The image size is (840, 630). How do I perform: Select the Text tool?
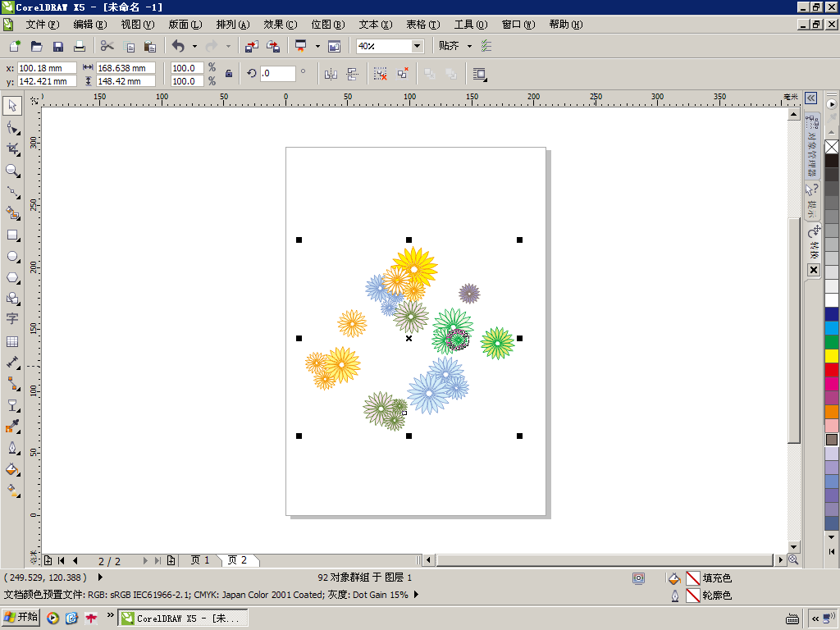[x=12, y=319]
